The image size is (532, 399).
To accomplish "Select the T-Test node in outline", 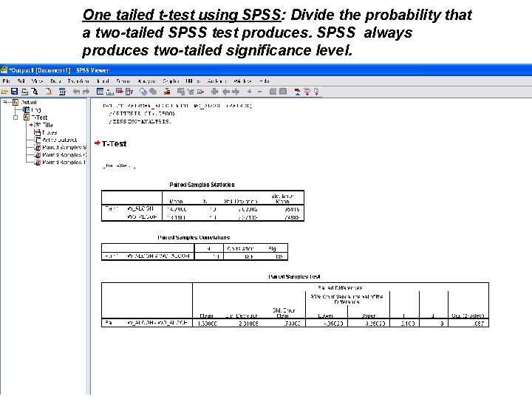I will coord(39,117).
